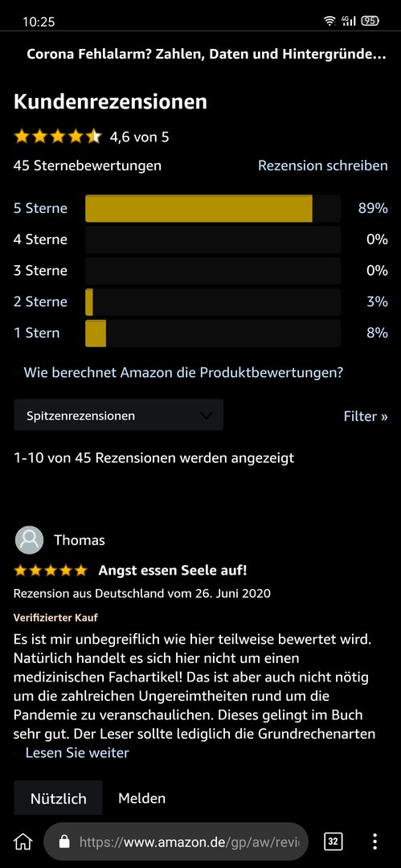Screen dimensions: 401x868
Task: Filter reviews by 5 Sterne
Action: click(40, 208)
